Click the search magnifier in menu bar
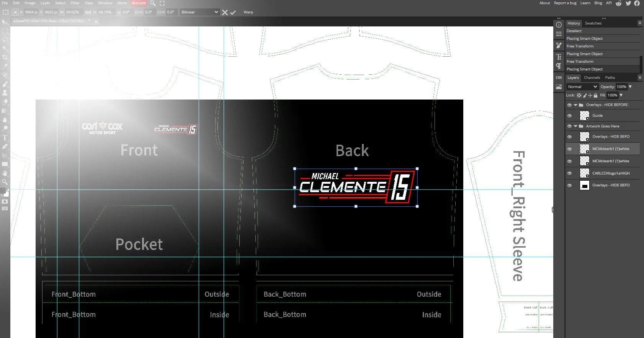Screen dimensions: 644x338 coord(153,3)
